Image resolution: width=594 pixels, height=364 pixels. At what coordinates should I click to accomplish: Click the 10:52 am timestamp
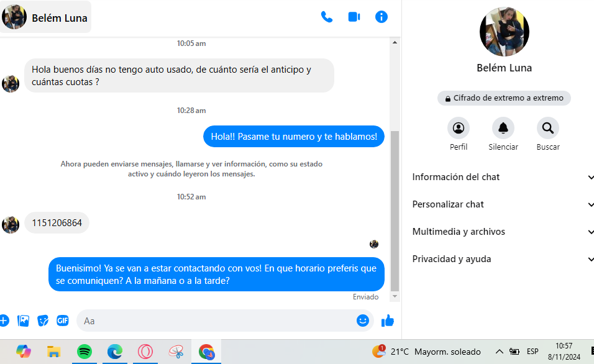click(191, 197)
